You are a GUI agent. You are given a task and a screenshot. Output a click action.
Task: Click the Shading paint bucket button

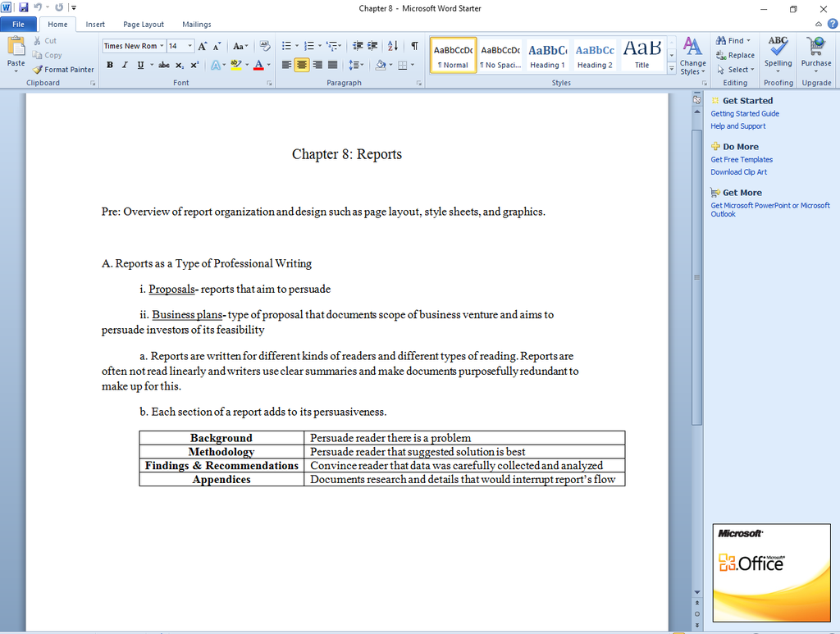[381, 65]
